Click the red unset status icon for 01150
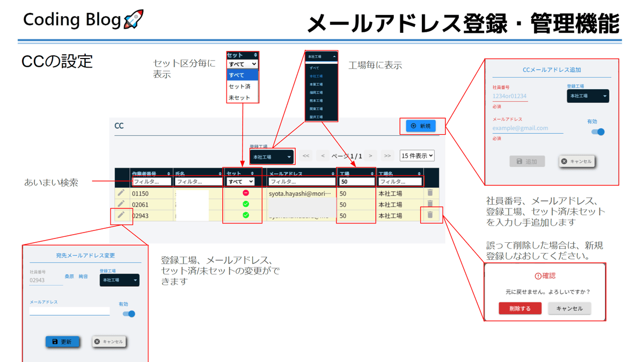This screenshot has height=362, width=644. click(246, 193)
